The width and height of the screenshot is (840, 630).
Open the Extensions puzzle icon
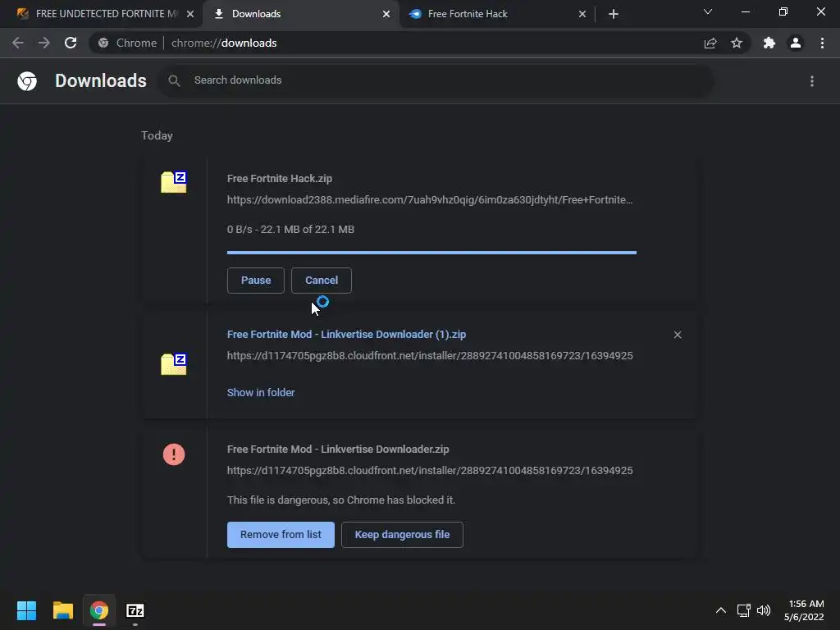click(769, 43)
